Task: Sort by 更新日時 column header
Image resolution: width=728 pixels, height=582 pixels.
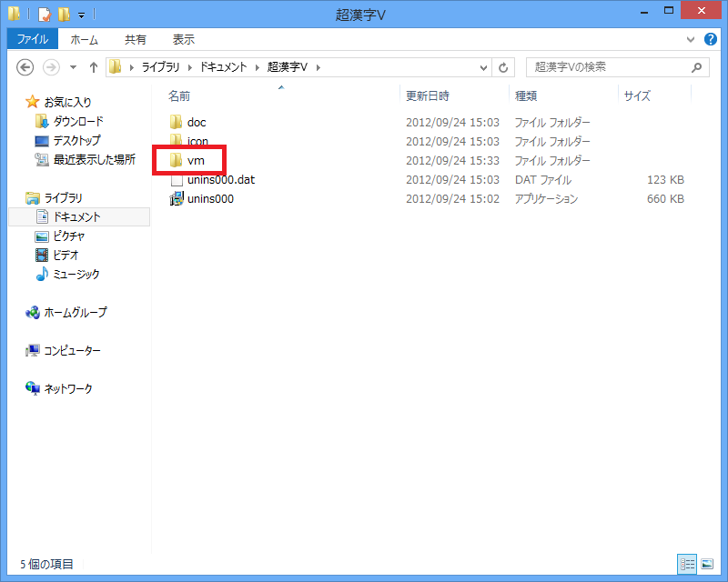Action: coord(428,95)
